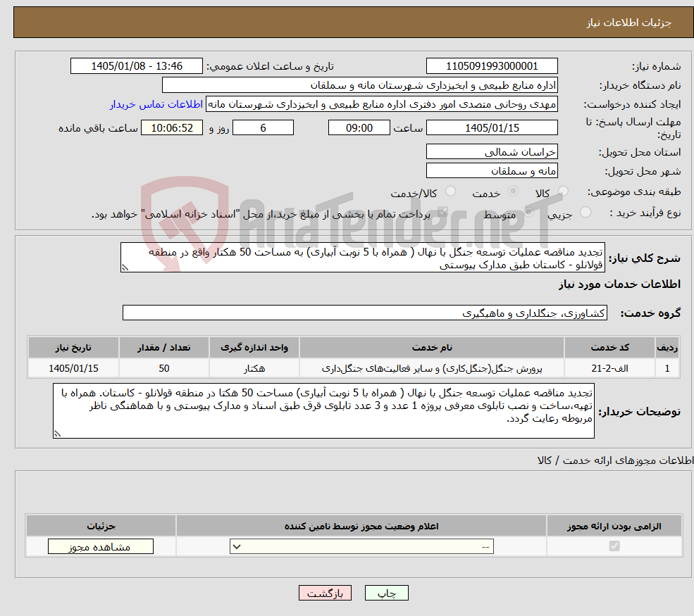The image size is (694, 616).
Task: Select the کالا/خدمت radio button
Action: point(450,191)
